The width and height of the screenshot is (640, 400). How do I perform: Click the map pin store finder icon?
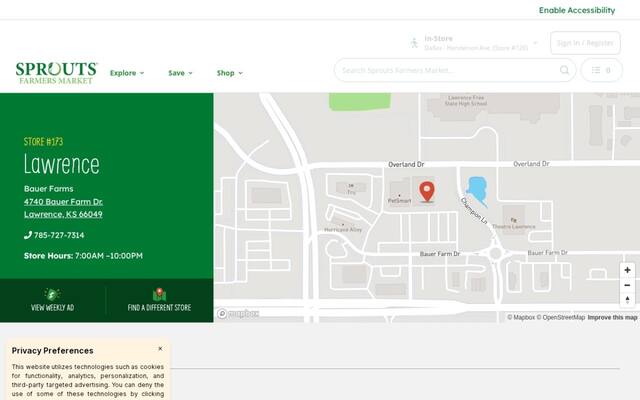click(159, 294)
